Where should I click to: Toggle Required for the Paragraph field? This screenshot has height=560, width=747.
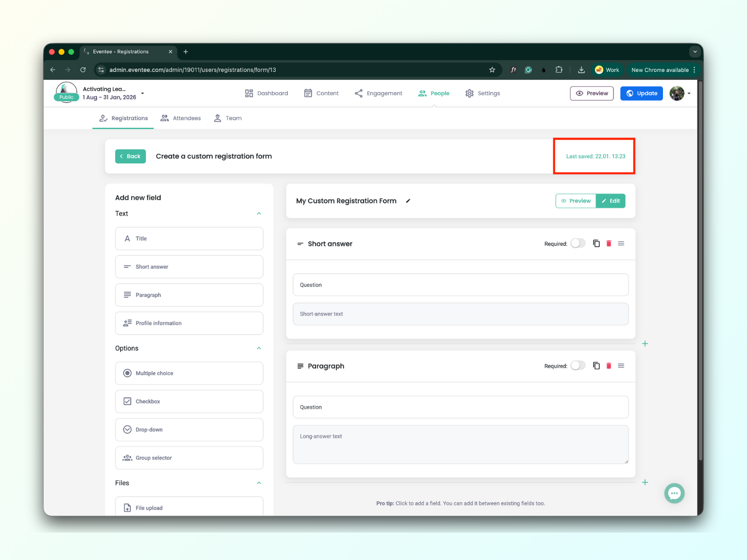click(578, 366)
